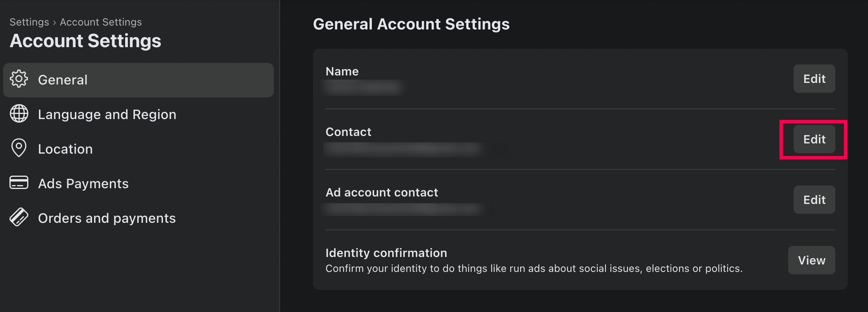868x312 pixels.
Task: Click the General gear icon
Action: click(x=19, y=79)
